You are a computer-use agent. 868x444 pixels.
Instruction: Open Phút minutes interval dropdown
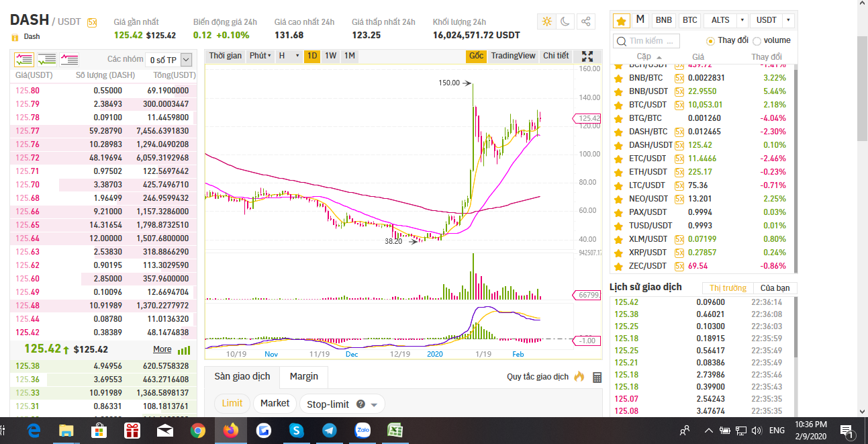click(x=260, y=56)
